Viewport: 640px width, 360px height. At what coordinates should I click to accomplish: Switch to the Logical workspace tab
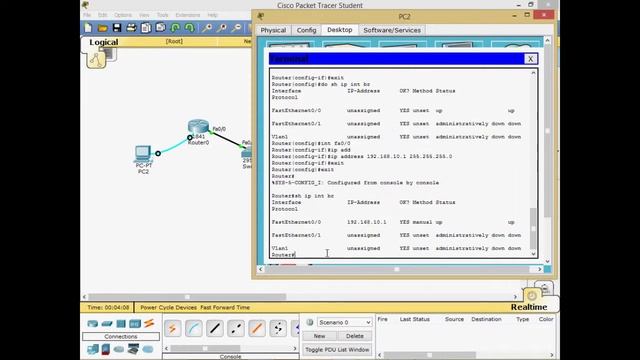pos(104,42)
